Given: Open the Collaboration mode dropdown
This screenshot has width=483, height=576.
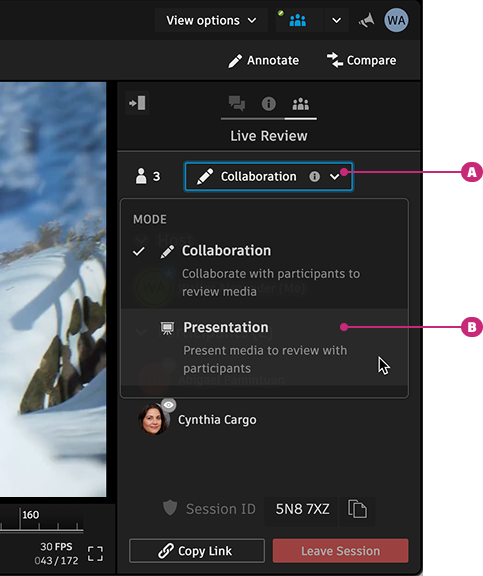Looking at the screenshot, I should point(268,176).
